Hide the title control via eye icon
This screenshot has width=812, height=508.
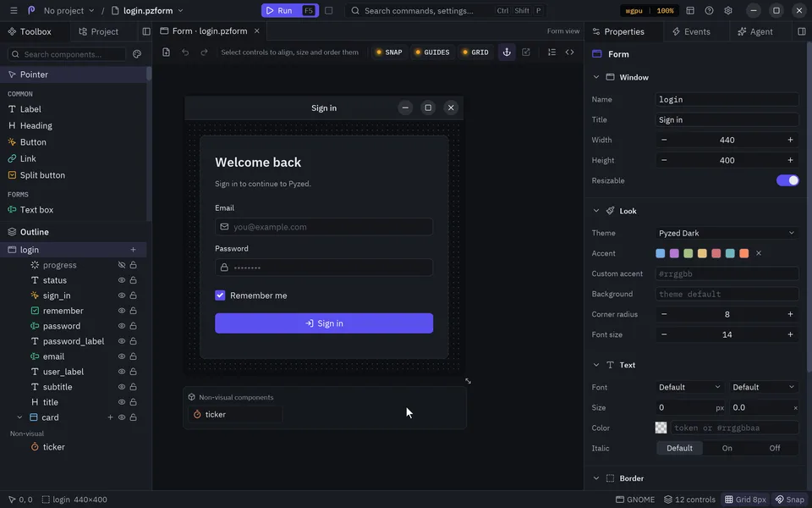coord(122,402)
